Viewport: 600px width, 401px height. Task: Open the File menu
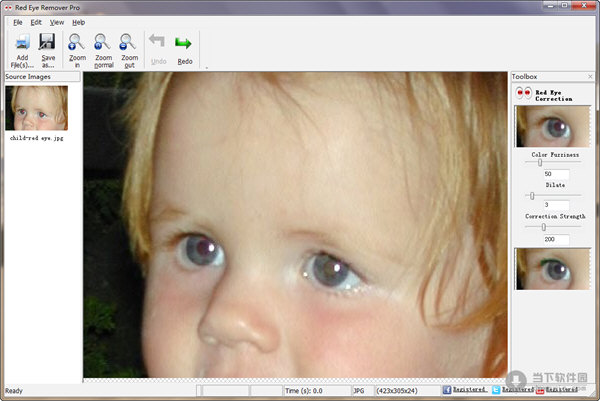coord(18,22)
